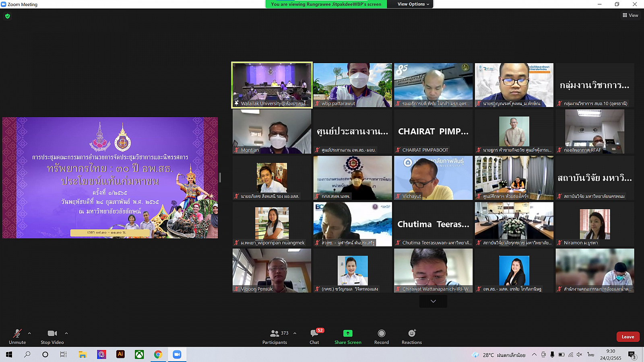This screenshot has height=362, width=644.
Task: Open the Participants panel icon
Action: coord(275,333)
